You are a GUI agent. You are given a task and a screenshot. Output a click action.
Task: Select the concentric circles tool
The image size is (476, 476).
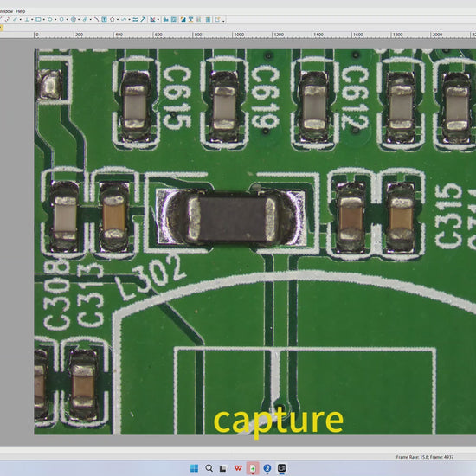pos(74,19)
